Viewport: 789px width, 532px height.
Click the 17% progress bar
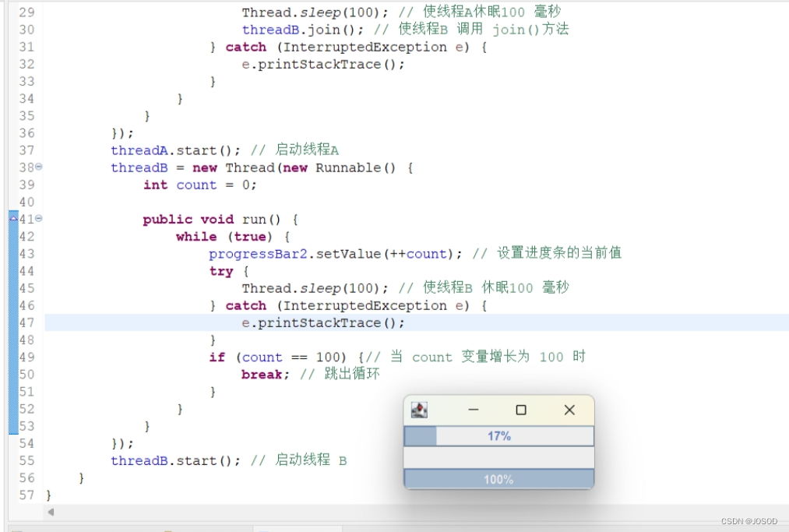click(498, 436)
